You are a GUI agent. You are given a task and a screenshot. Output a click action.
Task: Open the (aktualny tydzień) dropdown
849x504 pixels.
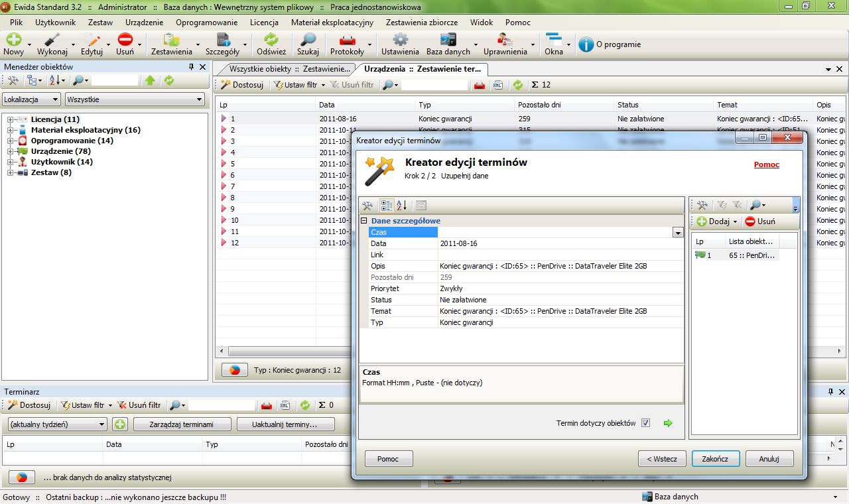click(x=57, y=424)
